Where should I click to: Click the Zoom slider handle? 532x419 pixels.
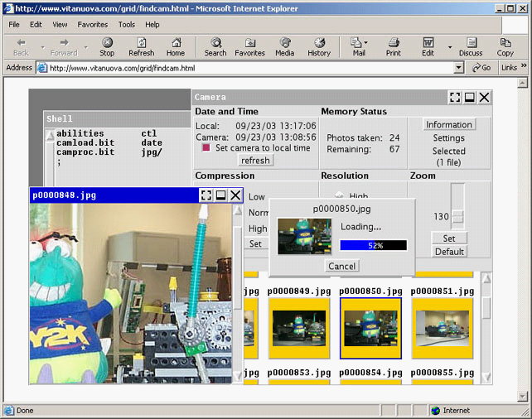click(457, 217)
